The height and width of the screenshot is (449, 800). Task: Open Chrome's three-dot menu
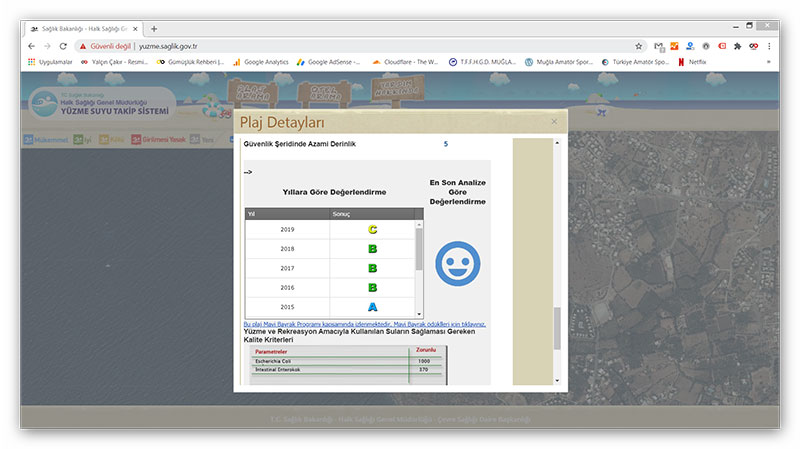pyautogui.click(x=769, y=46)
